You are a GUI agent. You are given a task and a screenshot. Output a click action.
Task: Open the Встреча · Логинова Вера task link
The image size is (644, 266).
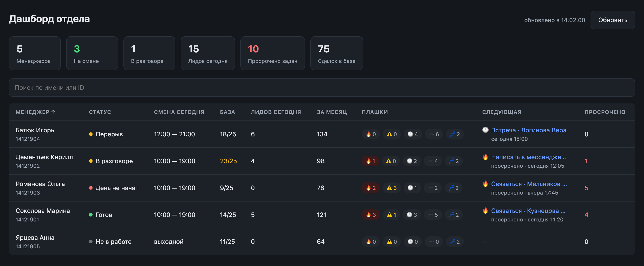click(x=528, y=130)
